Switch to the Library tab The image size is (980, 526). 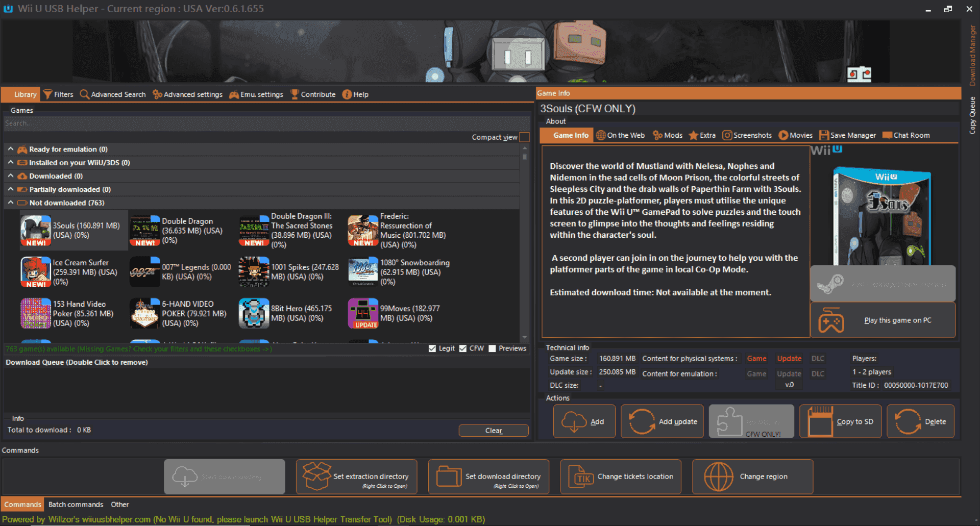pyautogui.click(x=21, y=94)
